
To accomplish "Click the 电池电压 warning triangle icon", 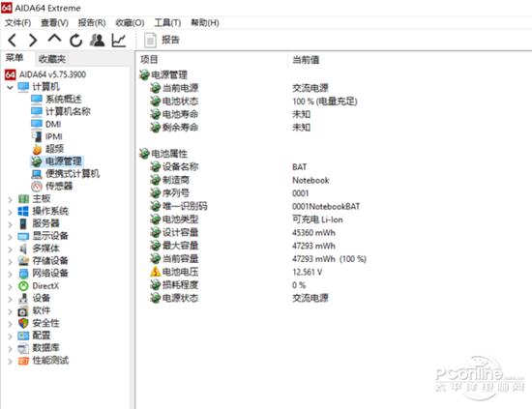I will point(155,272).
